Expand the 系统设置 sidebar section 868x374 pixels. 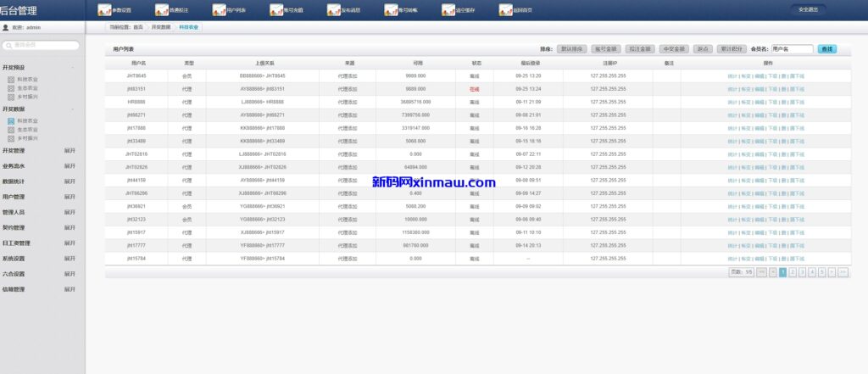coord(70,259)
